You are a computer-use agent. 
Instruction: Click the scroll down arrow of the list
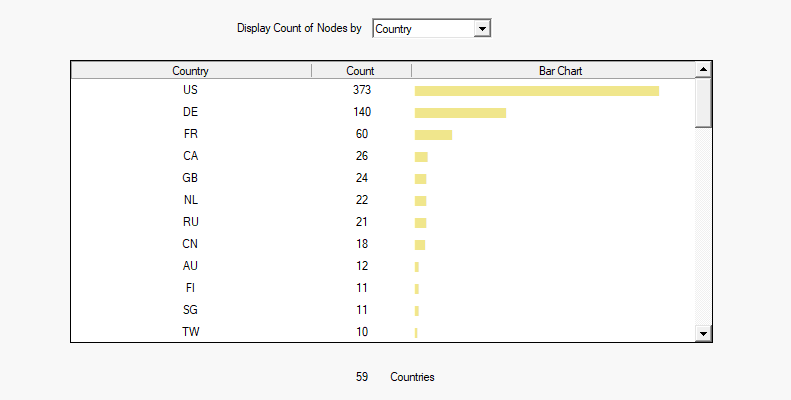pyautogui.click(x=703, y=333)
